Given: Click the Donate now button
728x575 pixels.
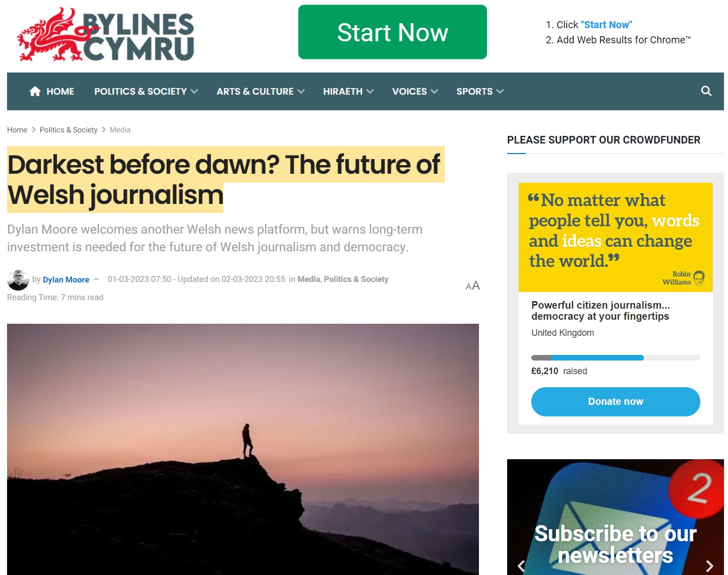Looking at the screenshot, I should [x=615, y=402].
